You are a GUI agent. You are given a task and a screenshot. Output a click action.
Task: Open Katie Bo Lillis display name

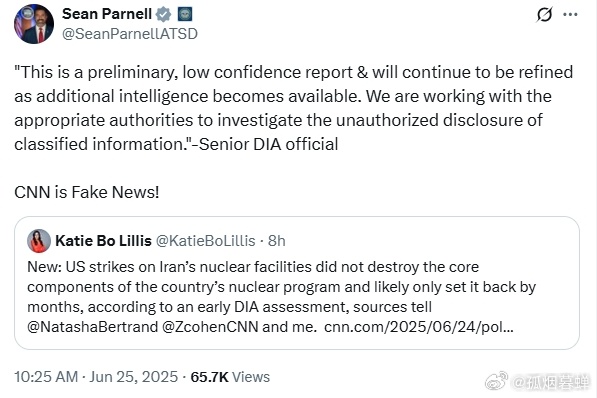pyautogui.click(x=104, y=241)
